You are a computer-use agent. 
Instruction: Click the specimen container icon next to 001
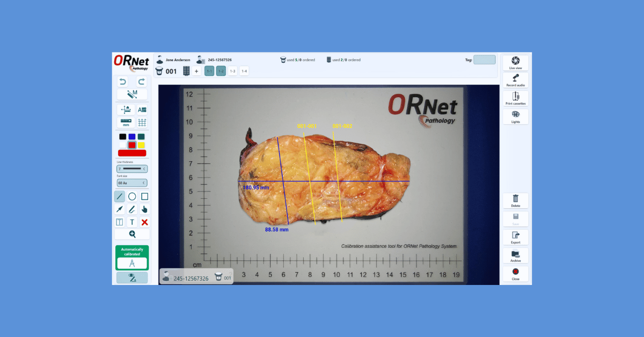159,71
